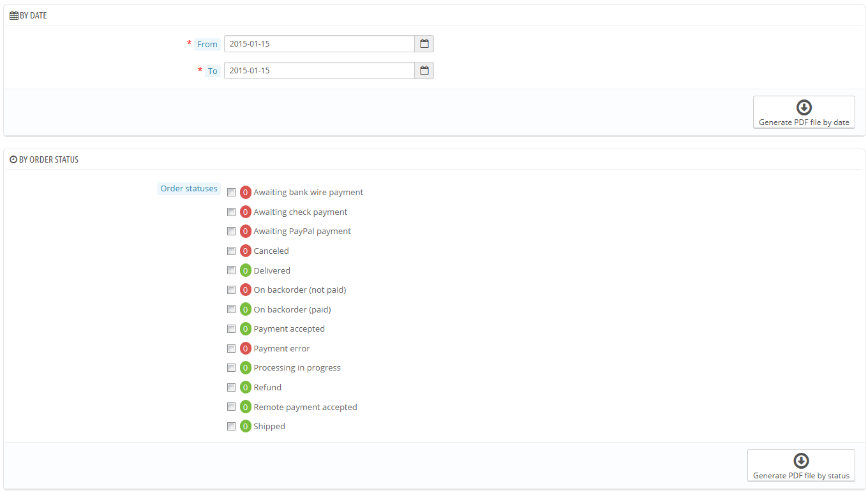868x493 pixels.
Task: Click Generate PDF file by status button
Action: [801, 466]
